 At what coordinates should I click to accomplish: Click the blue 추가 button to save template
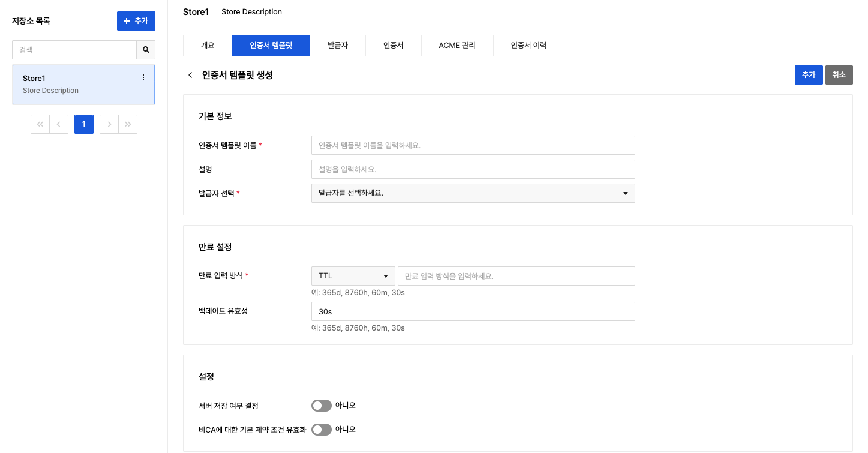coord(808,75)
